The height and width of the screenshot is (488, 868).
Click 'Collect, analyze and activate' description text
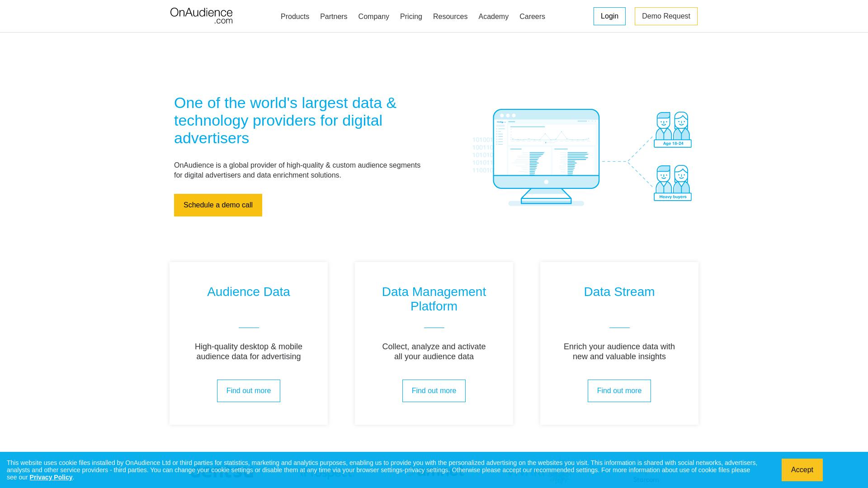point(434,352)
